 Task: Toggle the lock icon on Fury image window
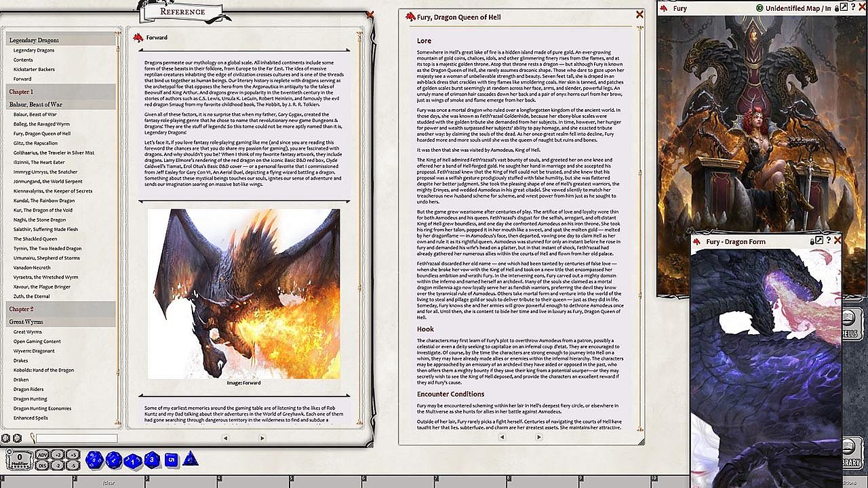click(x=835, y=7)
